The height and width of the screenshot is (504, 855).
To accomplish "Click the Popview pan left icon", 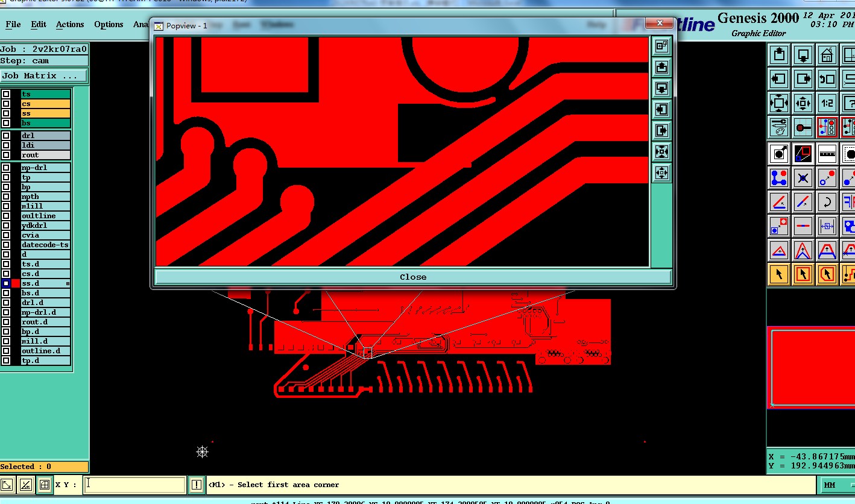I will click(661, 109).
